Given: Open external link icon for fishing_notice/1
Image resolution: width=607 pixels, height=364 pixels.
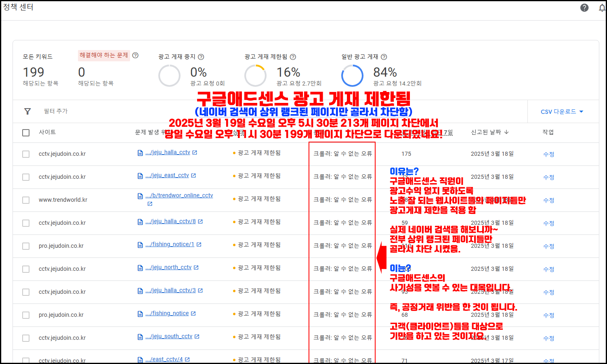Looking at the screenshot, I should [x=199, y=245].
